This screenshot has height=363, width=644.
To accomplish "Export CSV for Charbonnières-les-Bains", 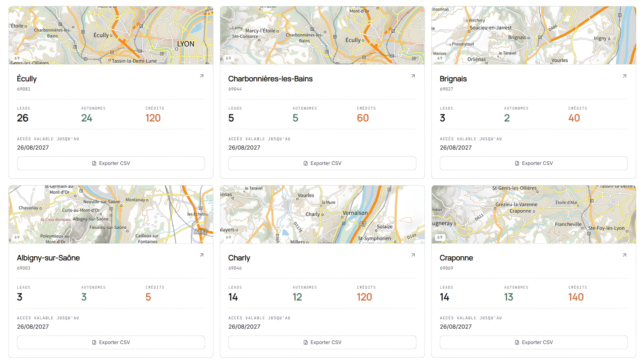I will coord(322,163).
